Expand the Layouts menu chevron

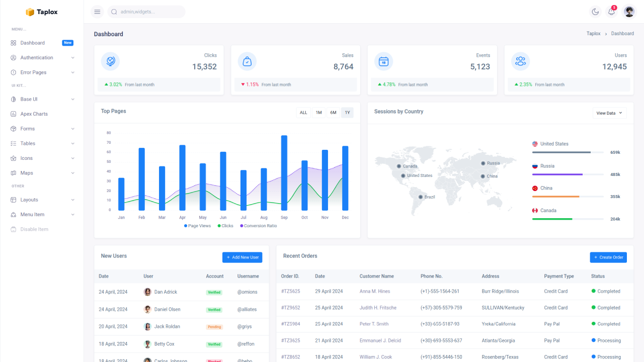coord(73,200)
